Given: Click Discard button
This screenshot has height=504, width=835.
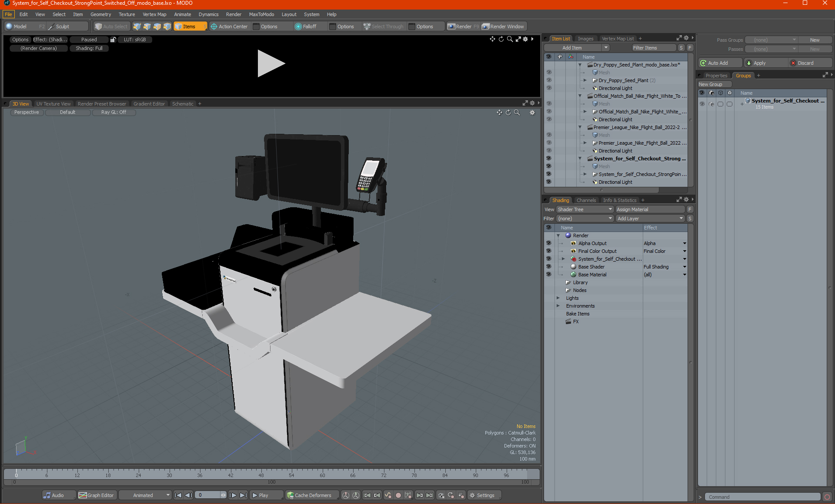Looking at the screenshot, I should coord(810,63).
